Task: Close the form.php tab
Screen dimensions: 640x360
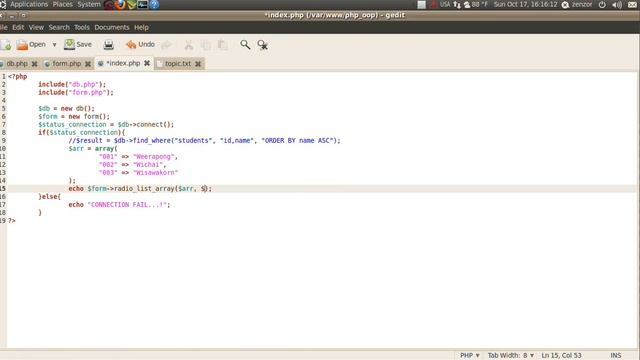Action: [x=88, y=64]
